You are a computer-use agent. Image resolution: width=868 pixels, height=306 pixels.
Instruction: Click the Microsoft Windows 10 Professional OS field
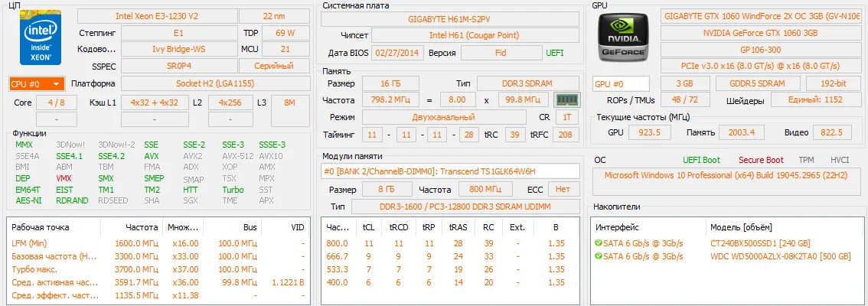725,183
